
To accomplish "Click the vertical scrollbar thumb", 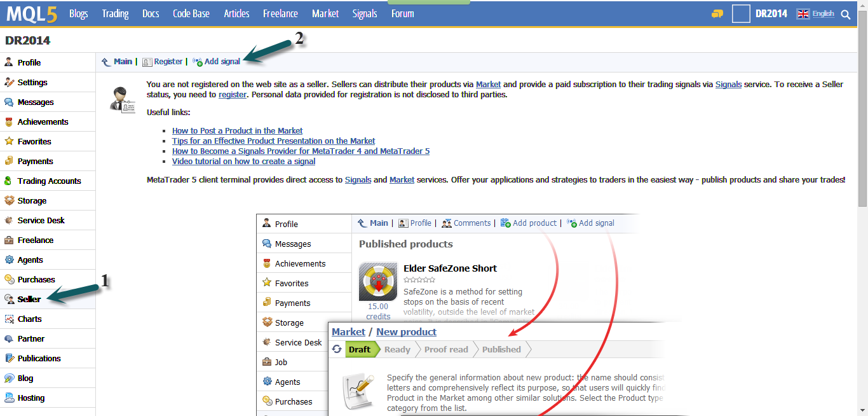I will click(x=862, y=109).
